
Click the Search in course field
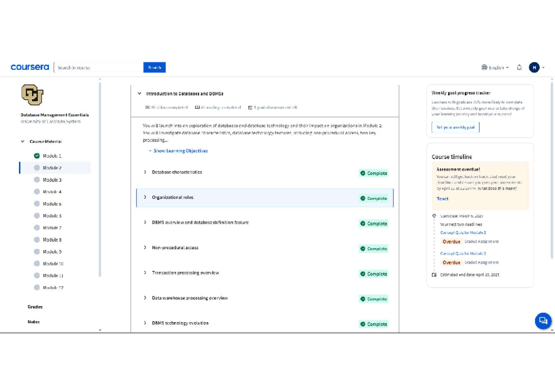point(99,67)
